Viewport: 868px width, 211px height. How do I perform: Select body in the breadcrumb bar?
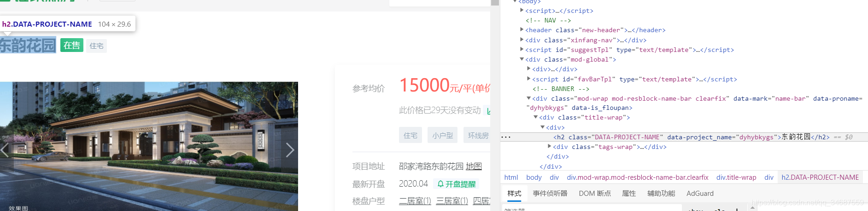pos(534,177)
